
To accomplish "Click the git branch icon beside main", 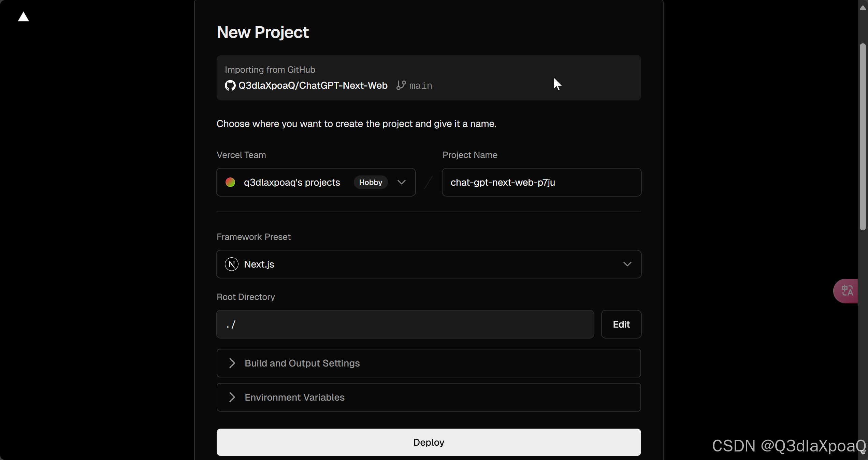I will click(401, 85).
